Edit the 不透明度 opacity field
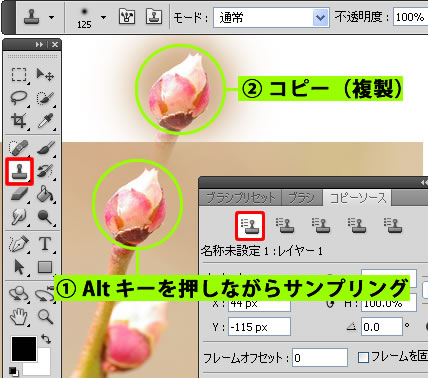428x378 pixels. coord(411,17)
